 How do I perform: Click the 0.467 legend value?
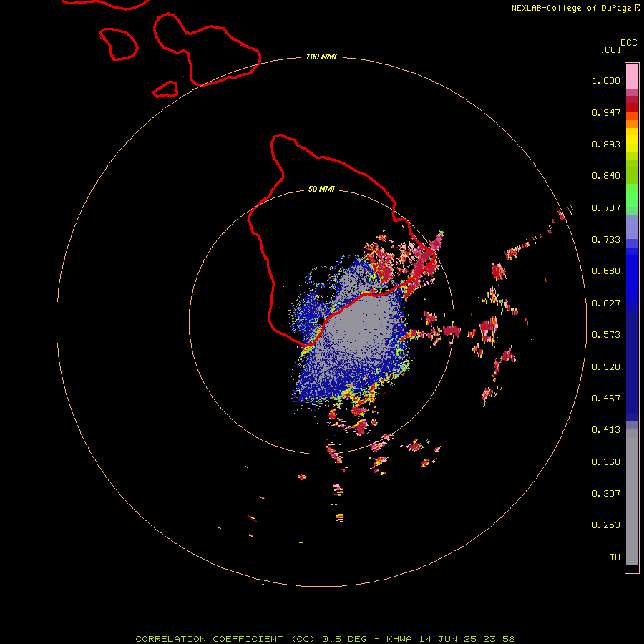(x=606, y=399)
